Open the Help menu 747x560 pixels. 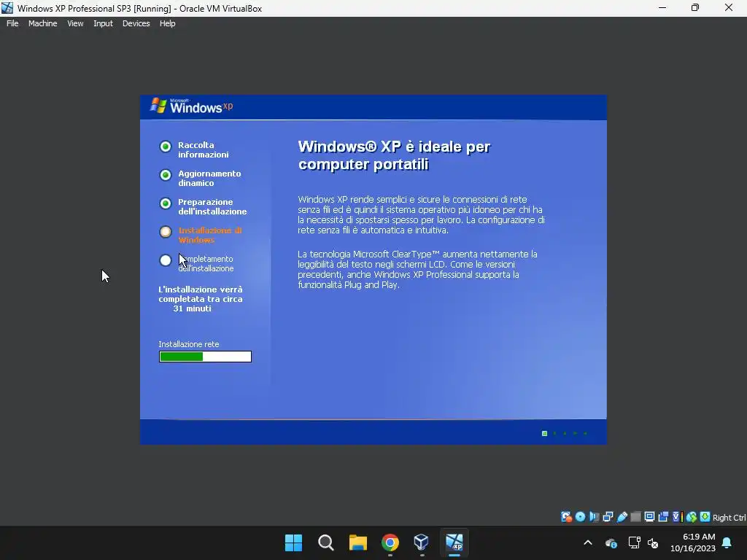tap(167, 23)
